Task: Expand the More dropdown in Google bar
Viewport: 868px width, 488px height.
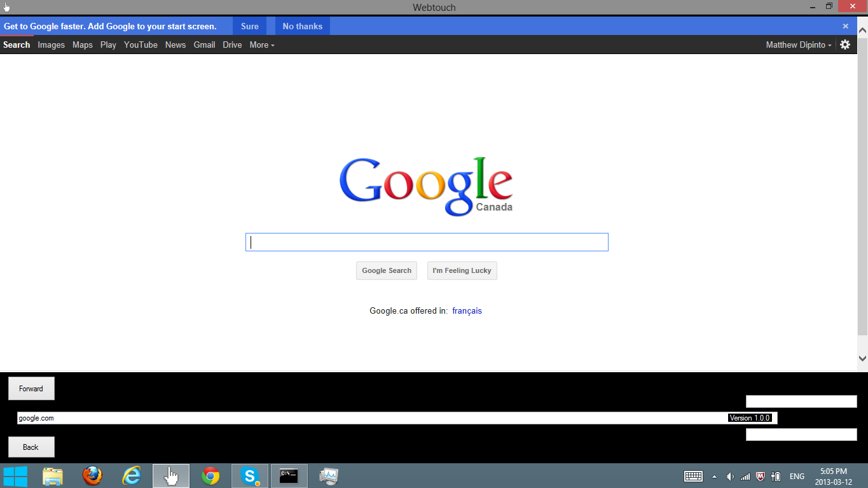Action: pyautogui.click(x=262, y=45)
